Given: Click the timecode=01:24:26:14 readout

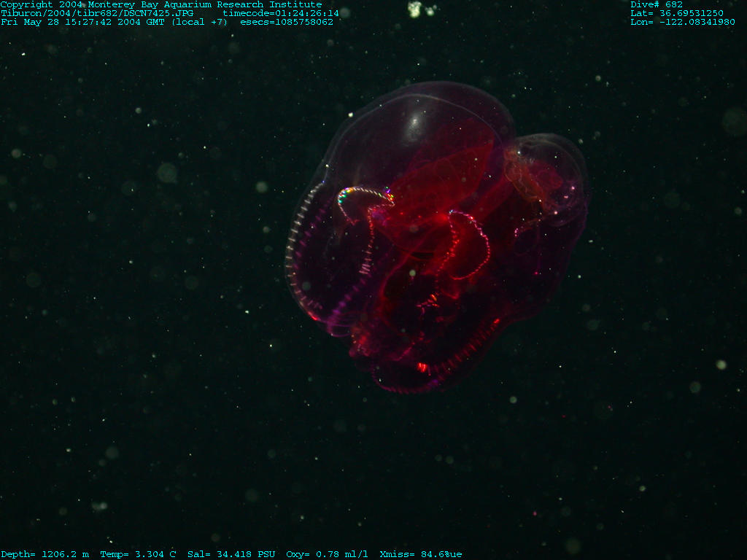Looking at the screenshot, I should [281, 13].
